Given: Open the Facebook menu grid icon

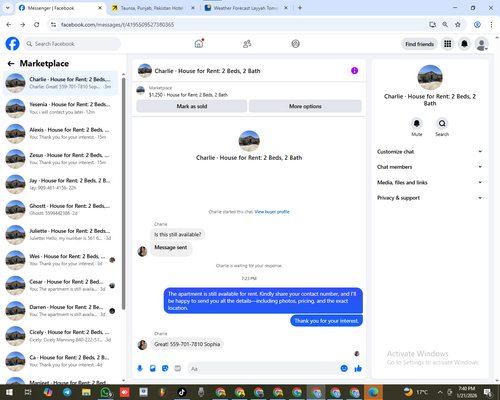Looking at the screenshot, I should pos(448,44).
